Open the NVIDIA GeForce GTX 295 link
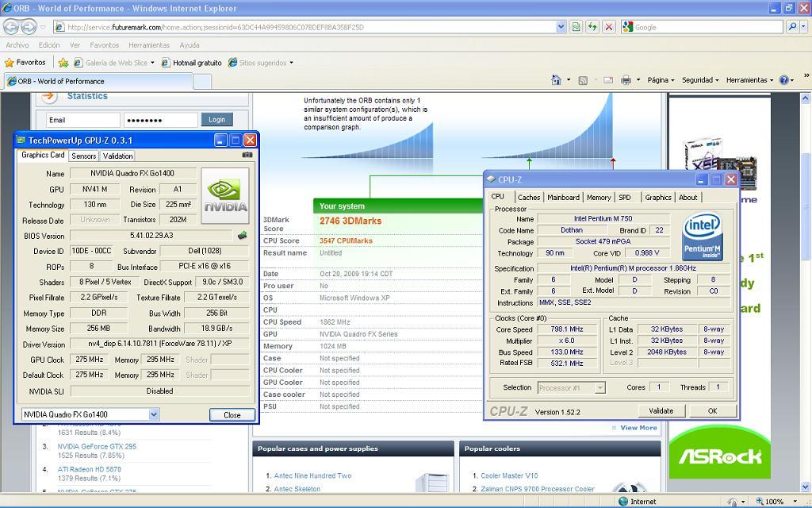The height and width of the screenshot is (508, 812). (97, 446)
